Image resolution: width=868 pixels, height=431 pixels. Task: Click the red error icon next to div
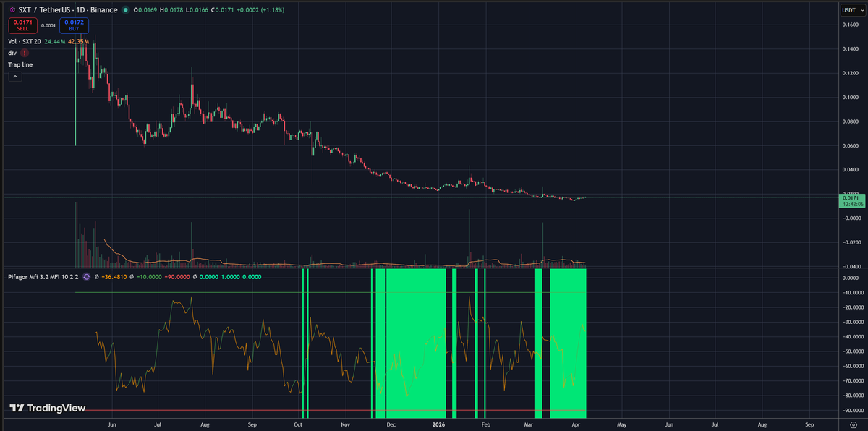(25, 53)
